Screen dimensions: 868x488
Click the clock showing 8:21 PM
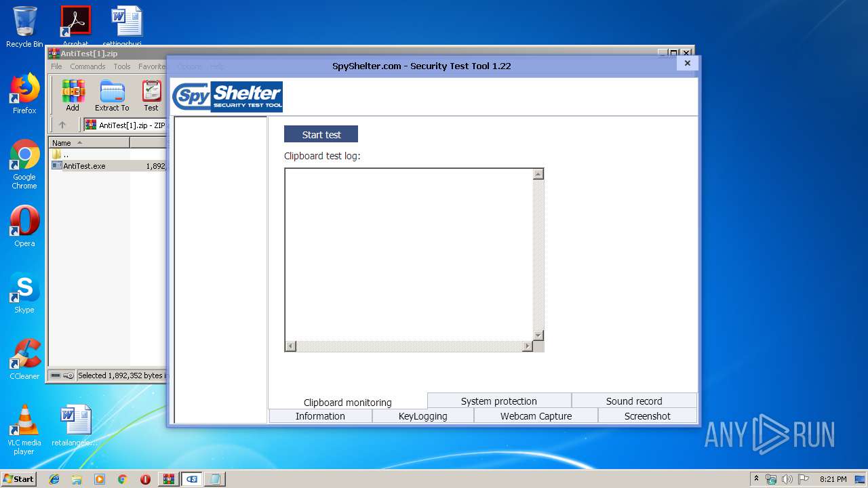[833, 479]
